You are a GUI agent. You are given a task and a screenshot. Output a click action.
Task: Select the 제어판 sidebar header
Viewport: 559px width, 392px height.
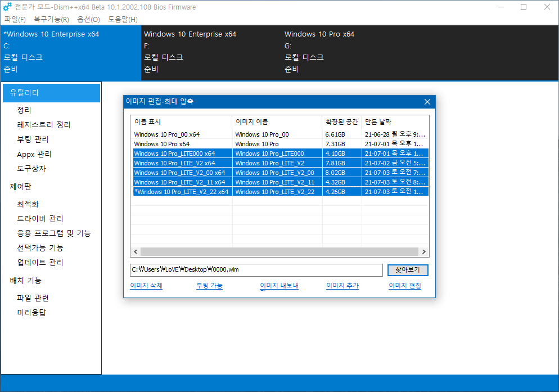pos(20,187)
